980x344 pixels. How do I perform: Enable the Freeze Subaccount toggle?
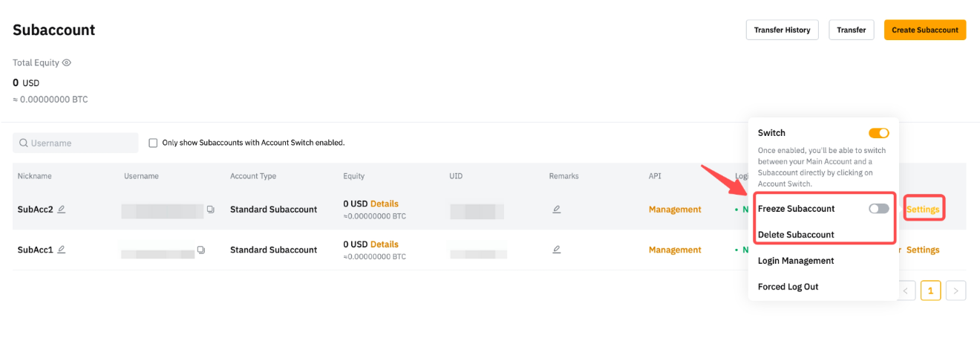click(x=879, y=209)
